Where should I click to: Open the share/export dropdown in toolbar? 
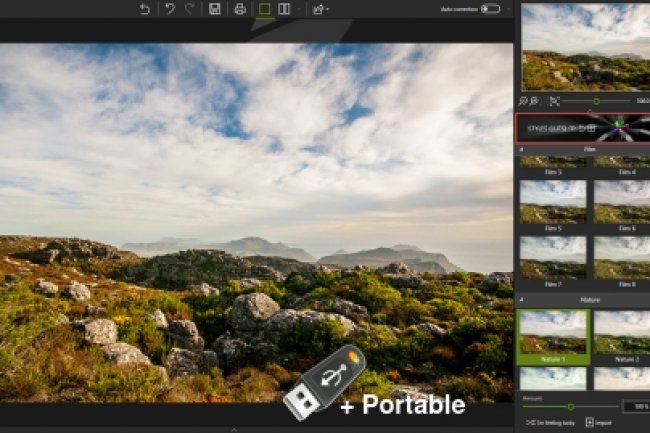pyautogui.click(x=320, y=9)
